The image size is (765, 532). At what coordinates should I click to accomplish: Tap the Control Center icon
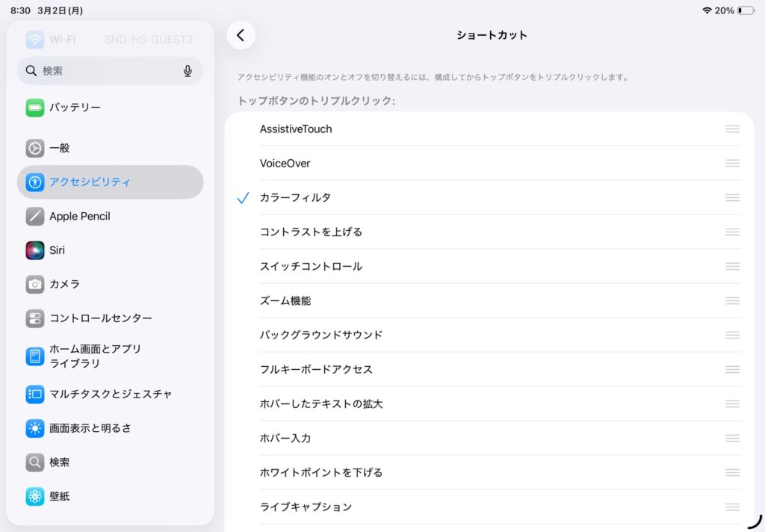[35, 318]
